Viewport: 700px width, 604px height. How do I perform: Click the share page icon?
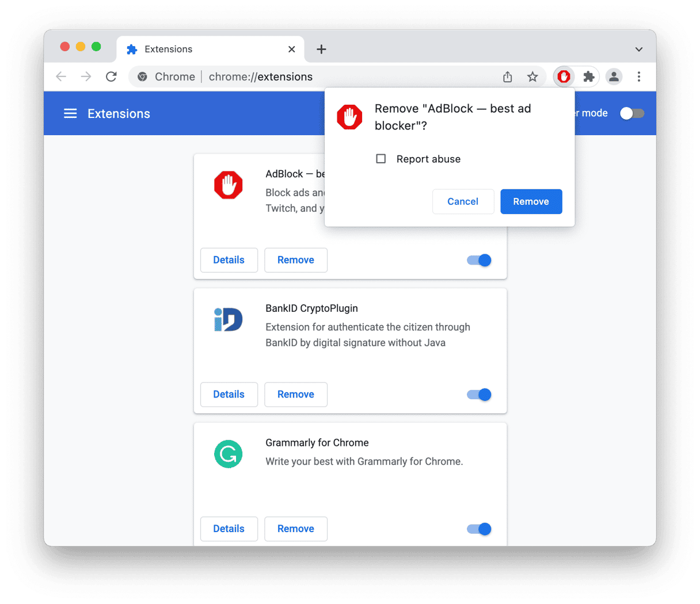(x=507, y=77)
